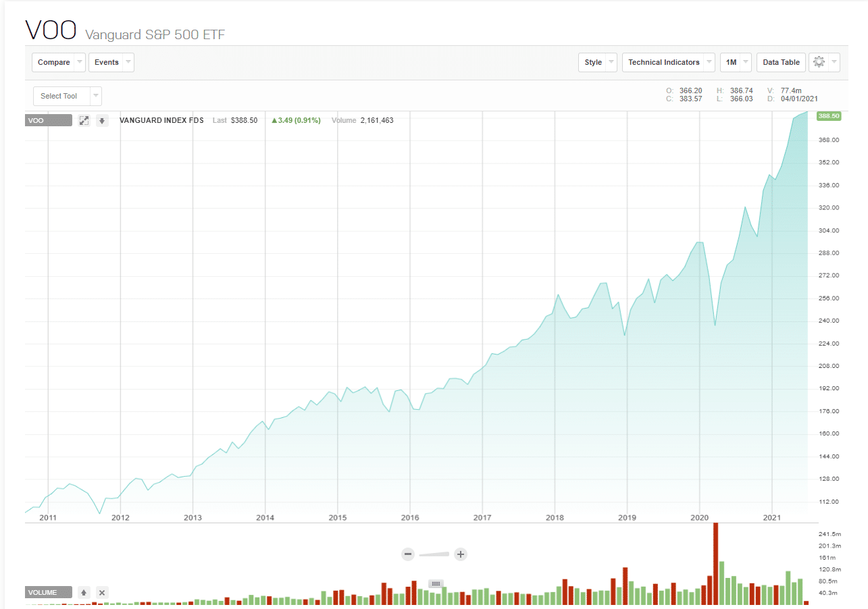Click the 241.5m volume axis label
The image size is (868, 609).
(829, 533)
